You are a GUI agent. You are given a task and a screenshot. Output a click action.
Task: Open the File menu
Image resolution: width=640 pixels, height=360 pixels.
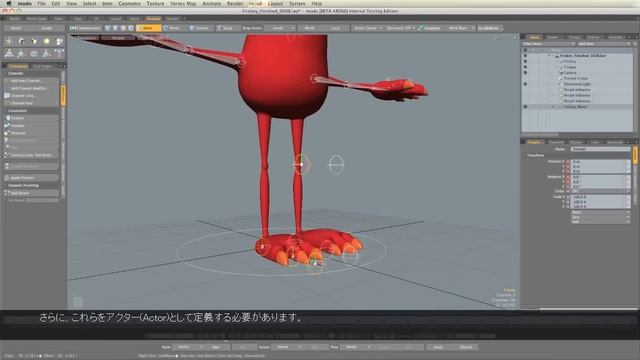[x=41, y=3]
